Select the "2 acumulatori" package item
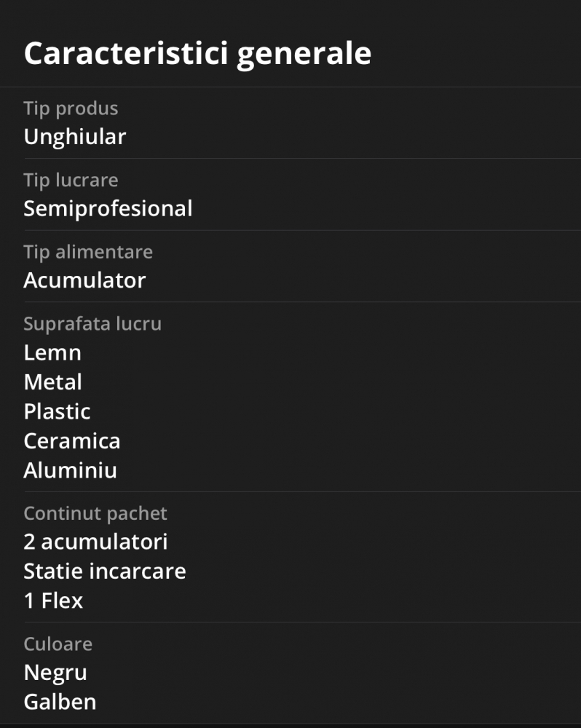581x728 pixels. 95,542
